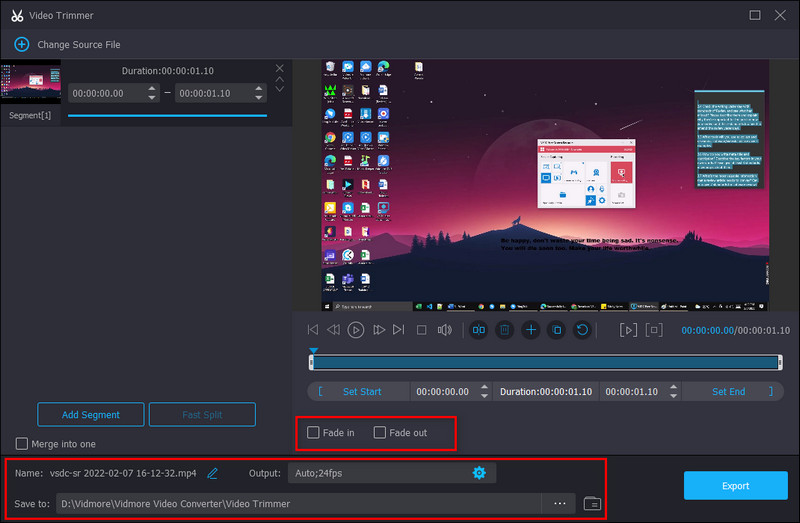Reset trimming with the circular arrow icon
Viewport: 800px width, 523px height.
[582, 330]
